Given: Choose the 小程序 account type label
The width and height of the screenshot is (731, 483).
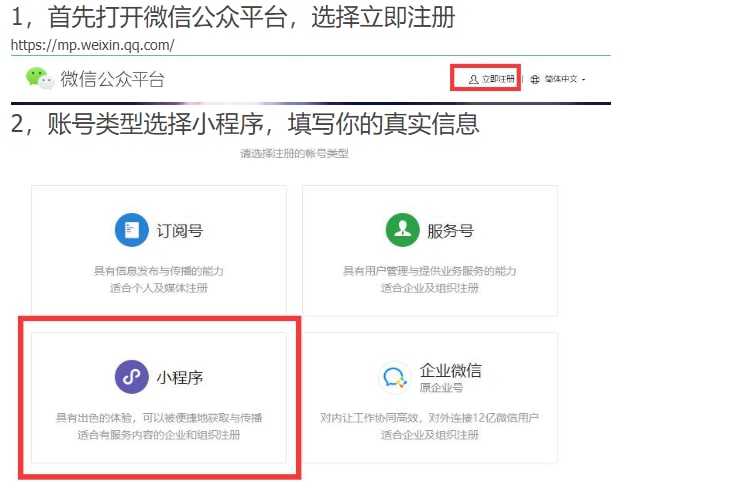Looking at the screenshot, I should tap(179, 377).
